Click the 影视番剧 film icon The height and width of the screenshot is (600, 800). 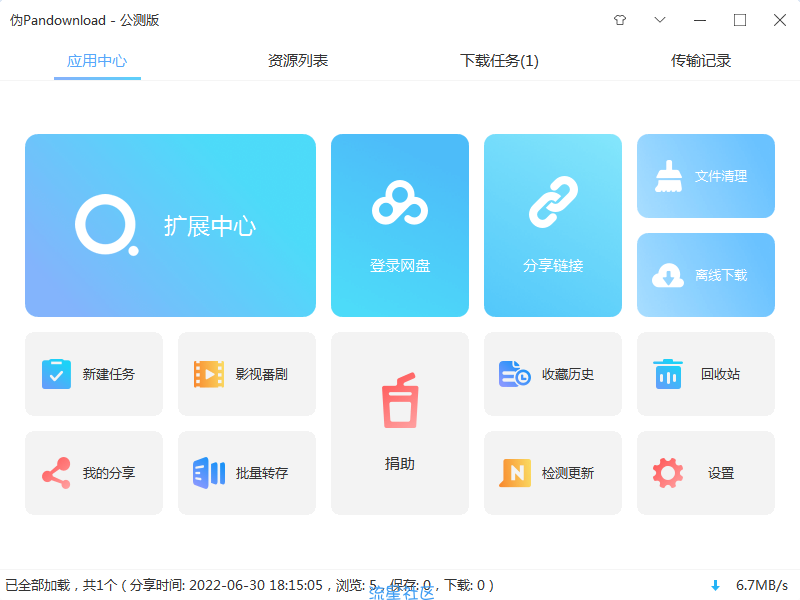[209, 374]
